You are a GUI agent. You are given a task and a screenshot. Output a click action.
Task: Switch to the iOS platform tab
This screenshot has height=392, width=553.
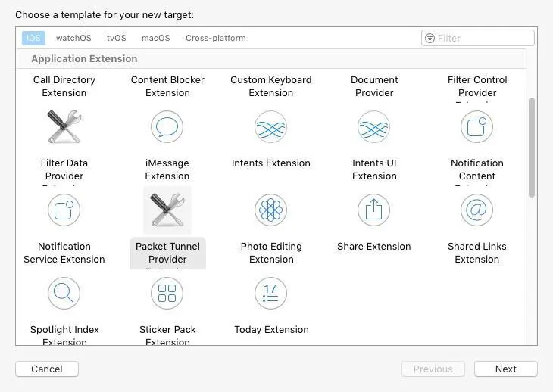pyautogui.click(x=33, y=38)
